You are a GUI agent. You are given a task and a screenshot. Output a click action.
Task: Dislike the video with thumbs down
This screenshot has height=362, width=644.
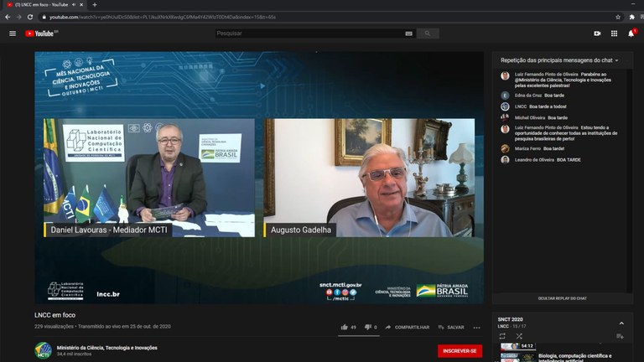coord(370,327)
